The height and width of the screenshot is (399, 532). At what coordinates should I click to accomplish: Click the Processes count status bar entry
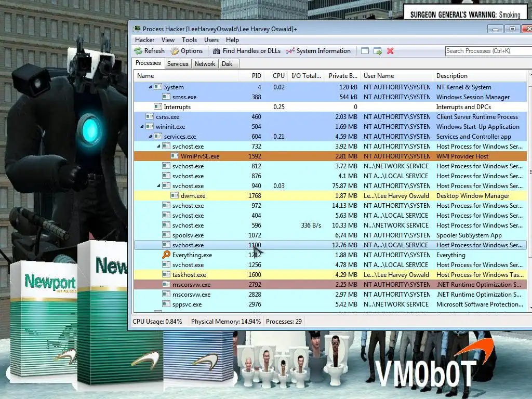coord(284,321)
